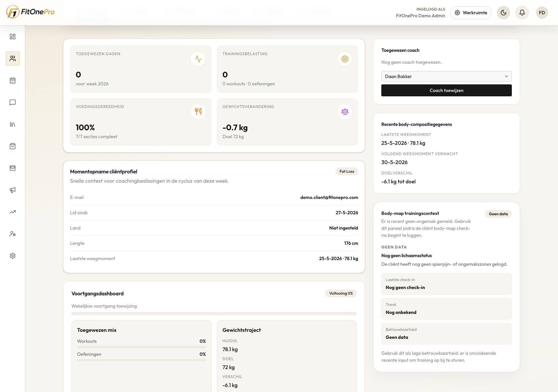Click the Betrouwbaarheid Geen data card
Viewport: 558px width, 392px height.
click(446, 334)
